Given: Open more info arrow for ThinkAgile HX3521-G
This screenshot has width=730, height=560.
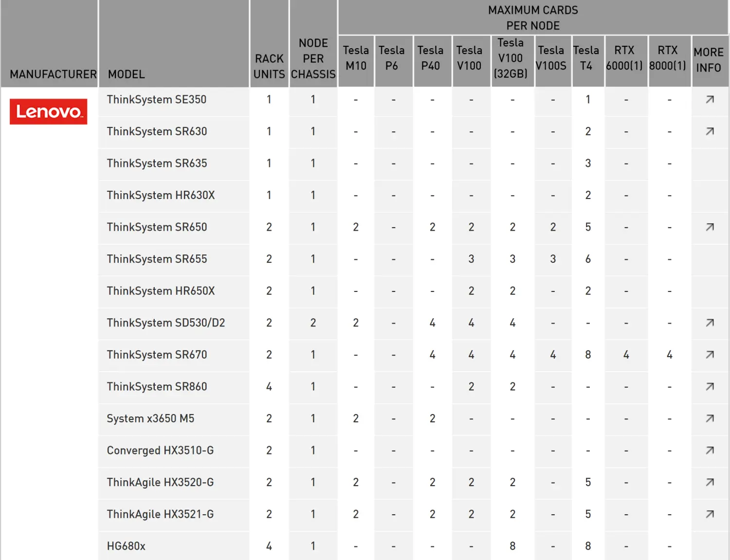Looking at the screenshot, I should 710,514.
